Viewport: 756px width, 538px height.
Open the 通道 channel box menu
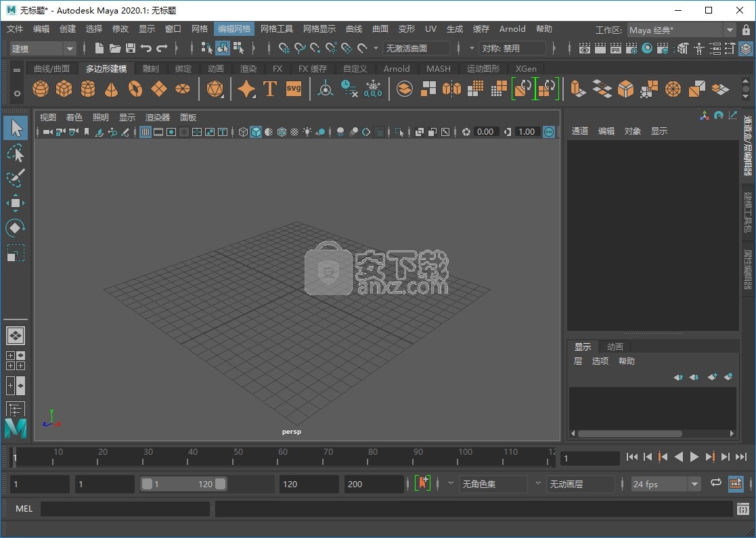[x=579, y=131]
